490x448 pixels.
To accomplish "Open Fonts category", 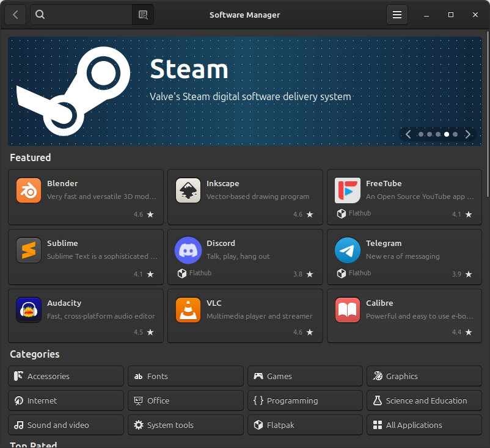I will click(x=186, y=376).
